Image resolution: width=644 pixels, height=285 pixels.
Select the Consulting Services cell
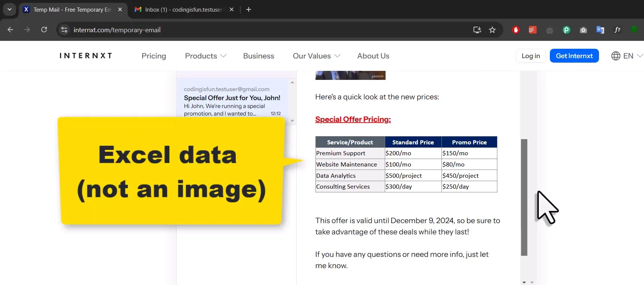click(x=350, y=186)
